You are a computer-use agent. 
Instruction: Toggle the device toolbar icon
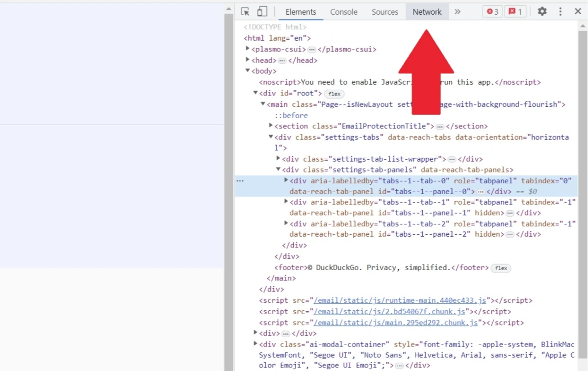click(x=262, y=12)
